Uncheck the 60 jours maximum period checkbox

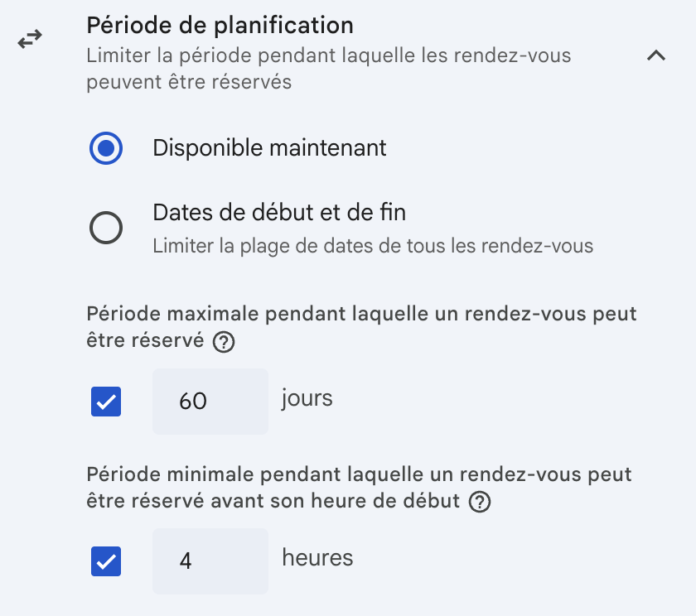point(106,402)
